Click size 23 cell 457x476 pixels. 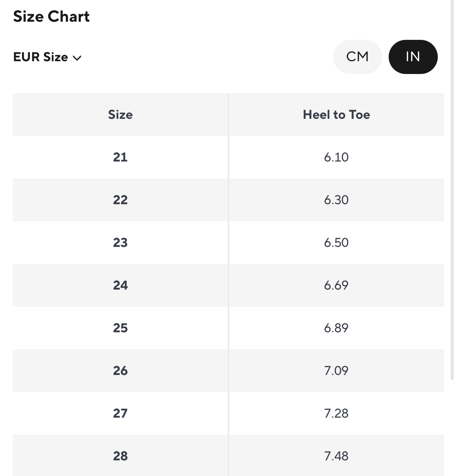(120, 243)
